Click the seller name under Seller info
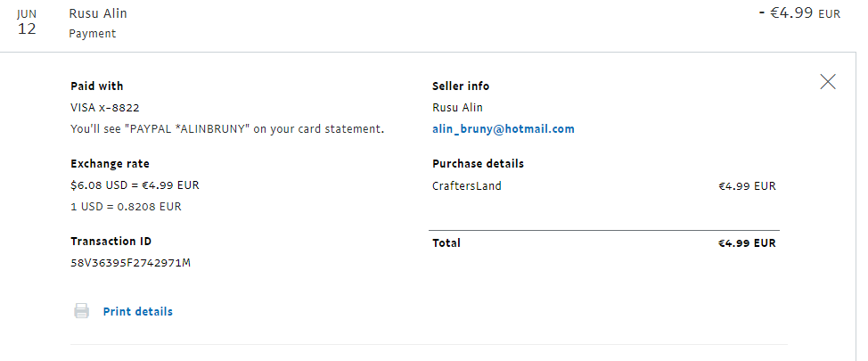868x361 pixels. point(457,107)
